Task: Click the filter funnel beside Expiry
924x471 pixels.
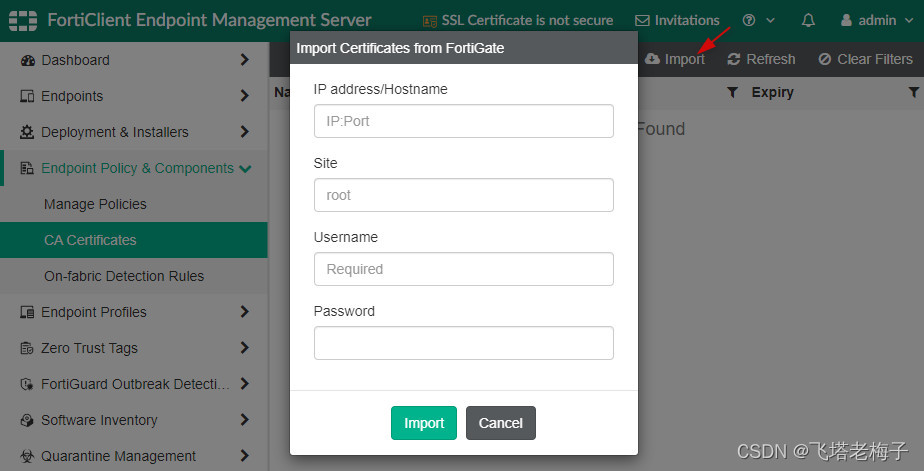Action: pos(732,93)
